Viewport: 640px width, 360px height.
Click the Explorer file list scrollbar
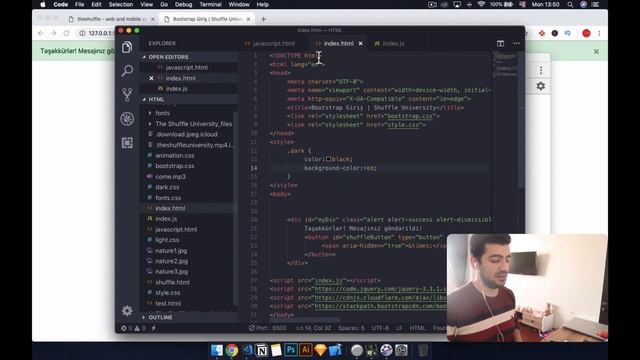click(236, 208)
